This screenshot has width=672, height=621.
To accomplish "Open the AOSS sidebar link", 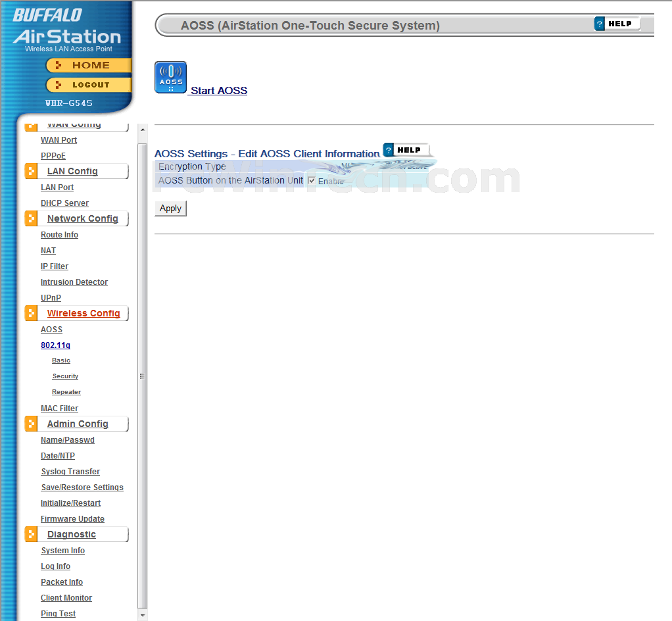I will tap(51, 330).
